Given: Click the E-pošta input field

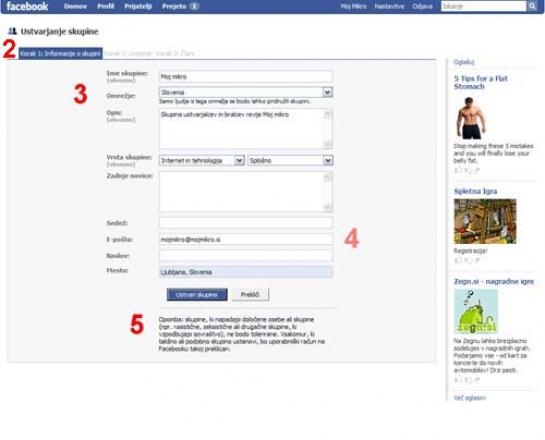Looking at the screenshot, I should pos(245,239).
